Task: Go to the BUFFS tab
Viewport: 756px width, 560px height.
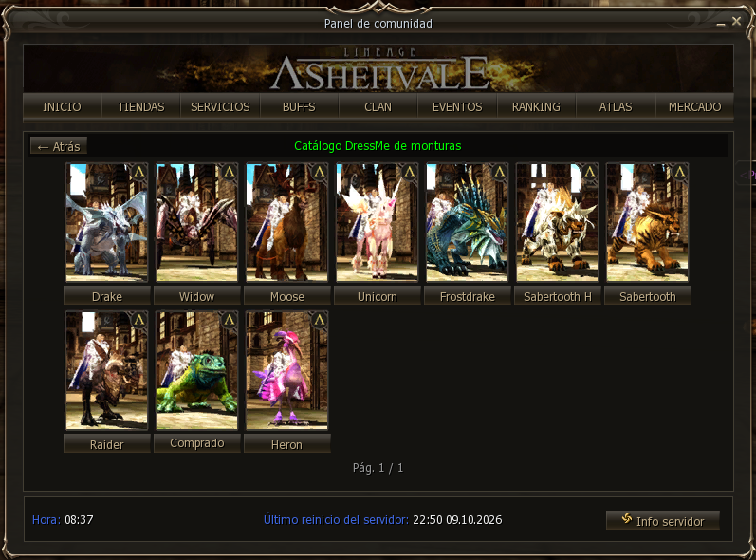Action: coord(299,106)
